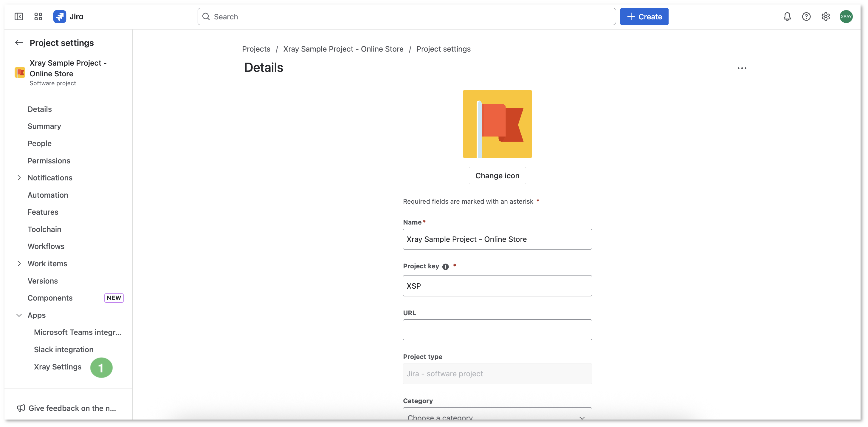The width and height of the screenshot is (868, 427).
Task: Click the Create button
Action: pyautogui.click(x=644, y=16)
